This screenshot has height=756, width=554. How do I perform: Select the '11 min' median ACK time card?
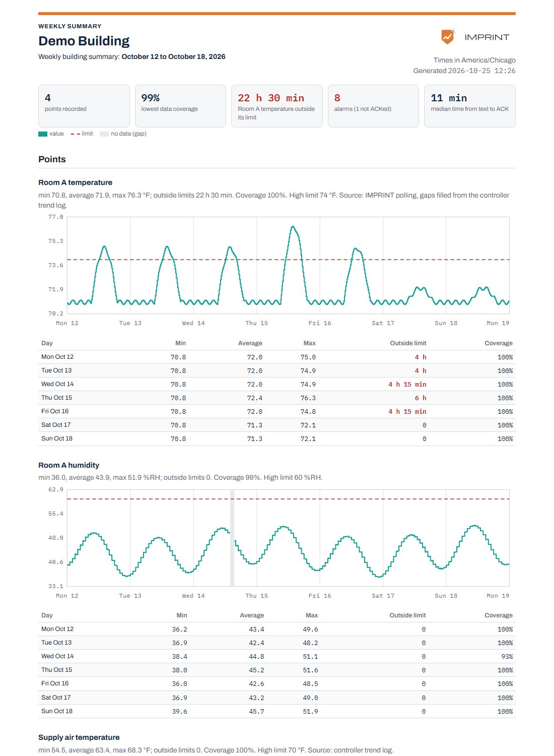470,106
